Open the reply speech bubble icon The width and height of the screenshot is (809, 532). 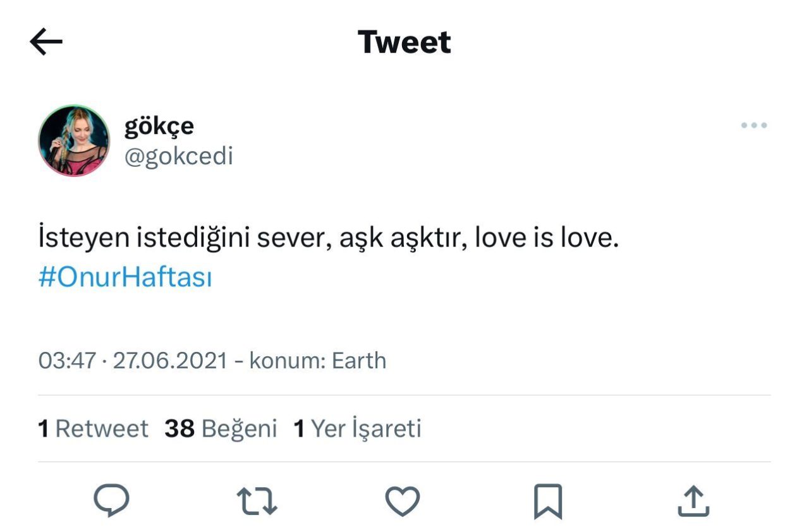[x=111, y=501]
